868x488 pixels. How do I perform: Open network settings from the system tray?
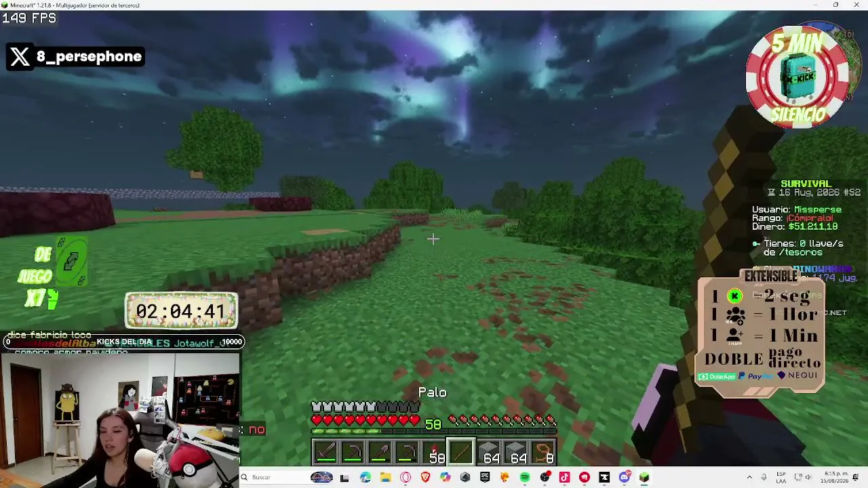click(x=797, y=477)
